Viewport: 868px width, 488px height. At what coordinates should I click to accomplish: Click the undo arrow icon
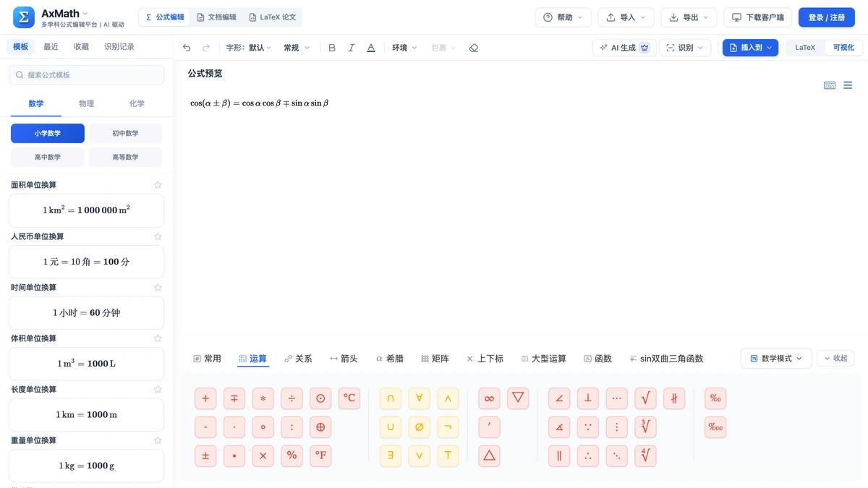pos(187,48)
